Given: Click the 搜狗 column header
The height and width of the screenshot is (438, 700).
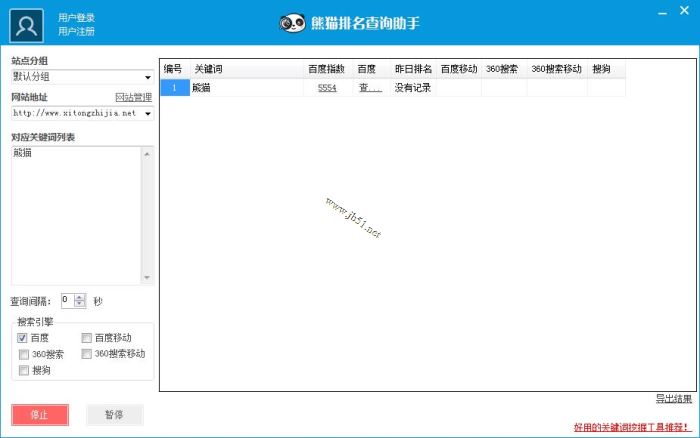Looking at the screenshot, I should tap(607, 69).
